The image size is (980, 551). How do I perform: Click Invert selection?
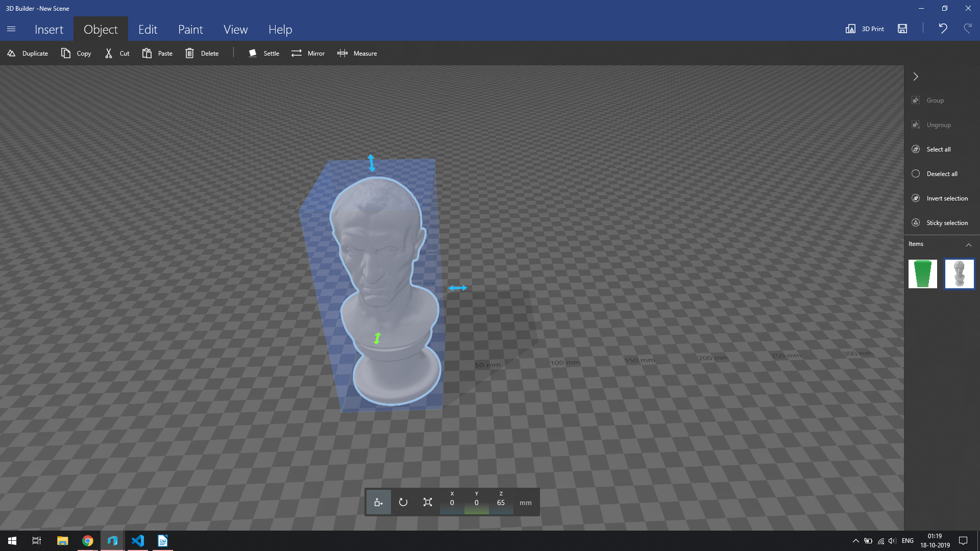[939, 198]
